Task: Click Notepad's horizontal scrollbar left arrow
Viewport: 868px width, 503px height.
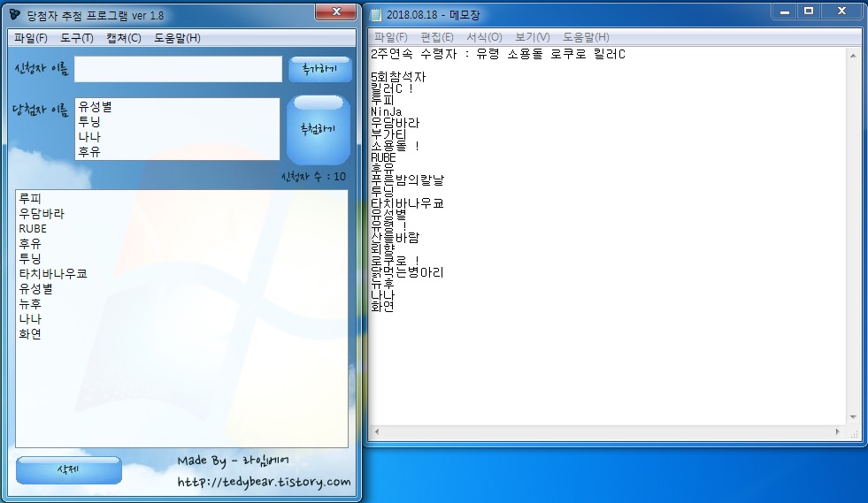Action: (x=378, y=433)
